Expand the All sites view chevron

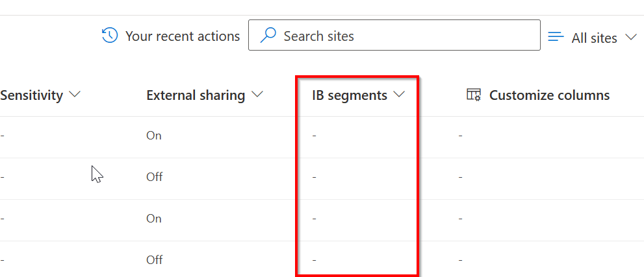point(630,37)
